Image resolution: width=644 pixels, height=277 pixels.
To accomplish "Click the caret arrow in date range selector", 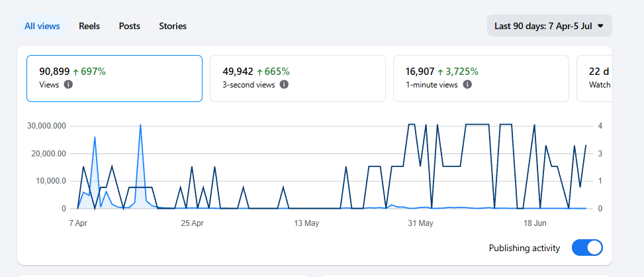I will (x=600, y=26).
